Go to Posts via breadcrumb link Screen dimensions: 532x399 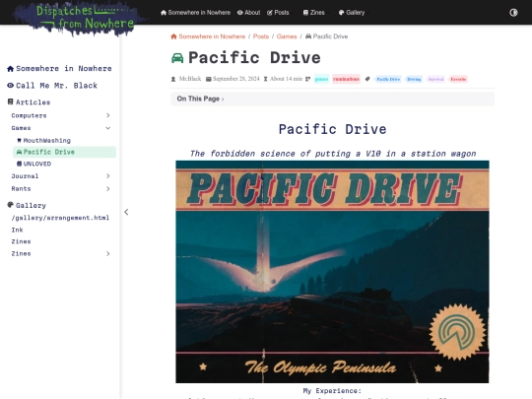coord(261,36)
